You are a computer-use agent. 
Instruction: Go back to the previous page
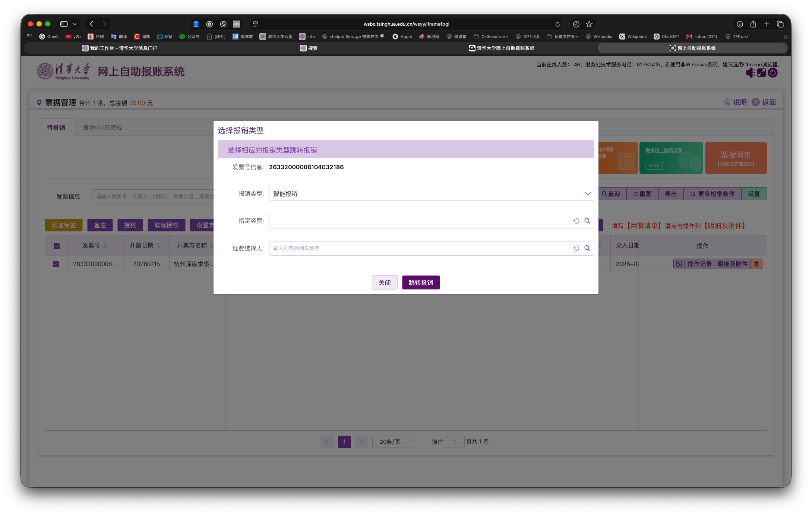(x=91, y=24)
